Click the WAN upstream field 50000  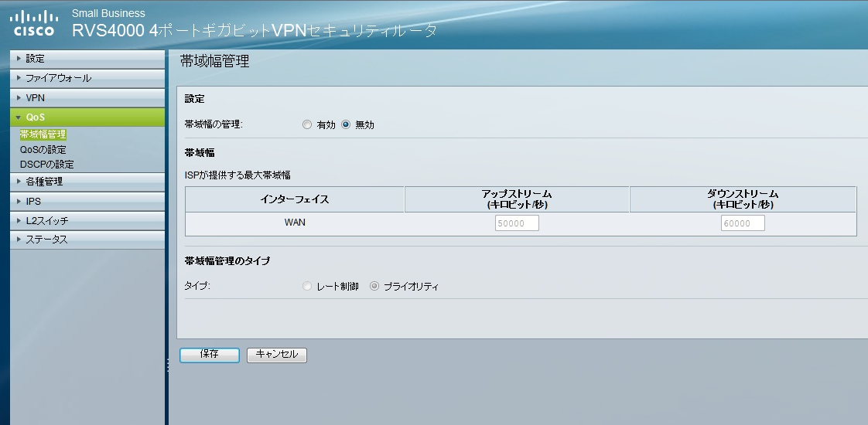[x=517, y=223]
